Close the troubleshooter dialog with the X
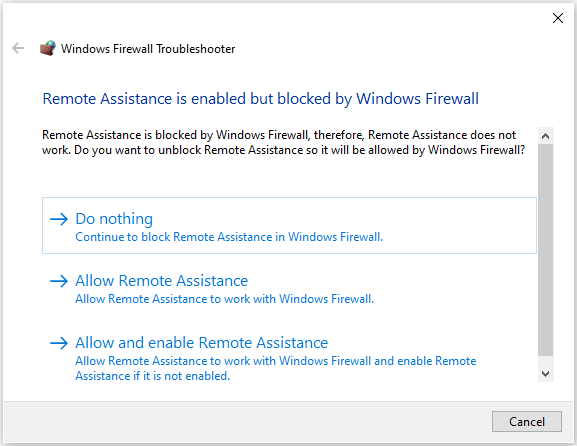The height and width of the screenshot is (446, 577). tap(558, 18)
